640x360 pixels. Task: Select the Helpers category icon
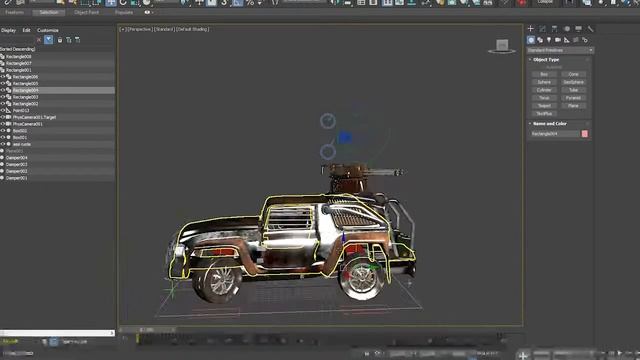point(567,40)
